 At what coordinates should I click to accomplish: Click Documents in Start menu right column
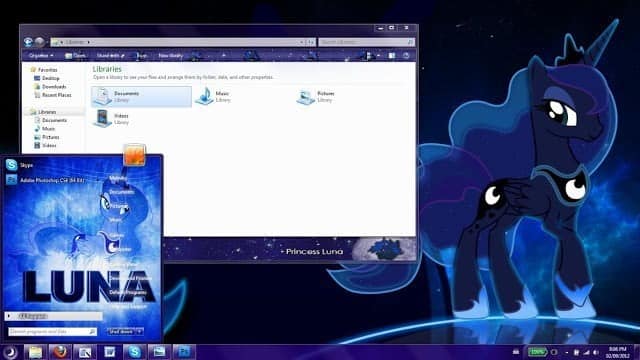pyautogui.click(x=121, y=192)
